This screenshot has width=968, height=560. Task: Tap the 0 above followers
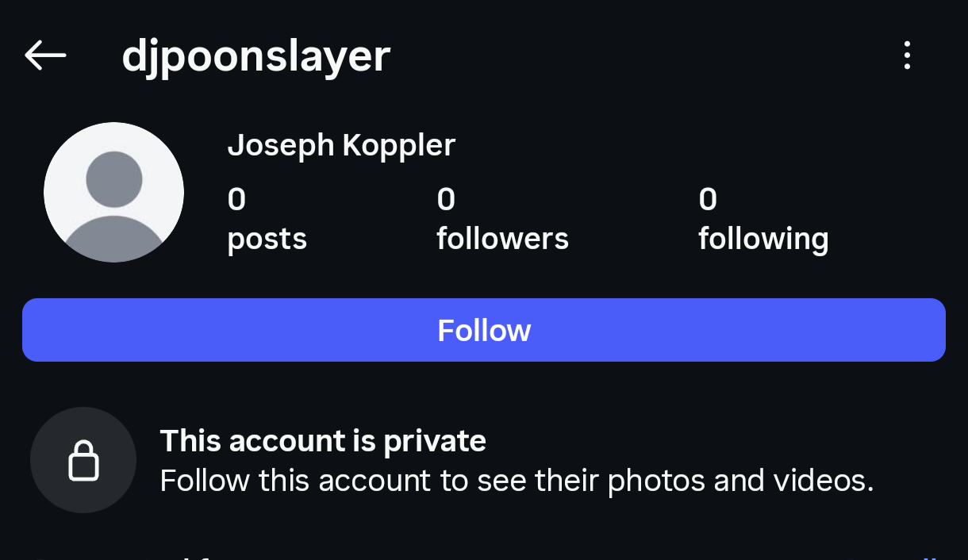(x=446, y=200)
